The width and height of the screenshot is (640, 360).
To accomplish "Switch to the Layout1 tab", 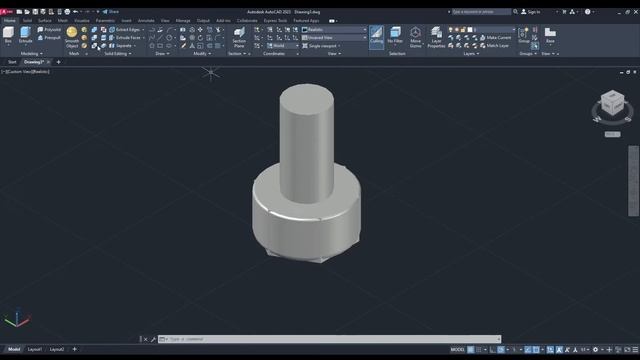I will click(35, 349).
